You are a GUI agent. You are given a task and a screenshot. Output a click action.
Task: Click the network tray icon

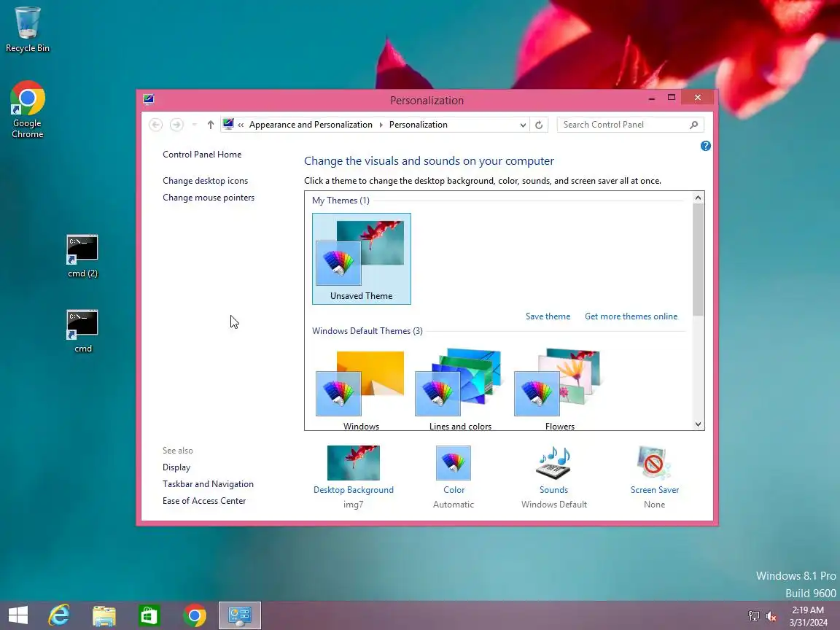753,616
